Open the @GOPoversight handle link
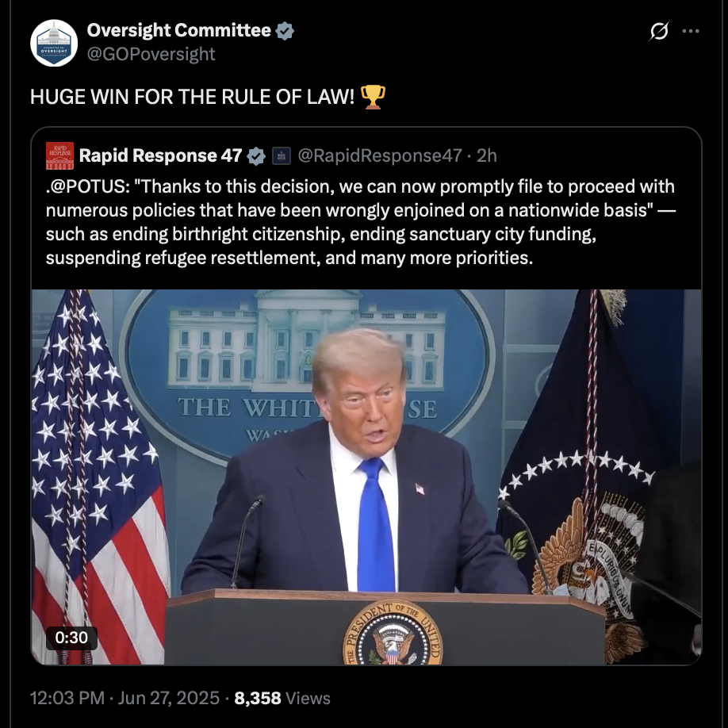 151,54
